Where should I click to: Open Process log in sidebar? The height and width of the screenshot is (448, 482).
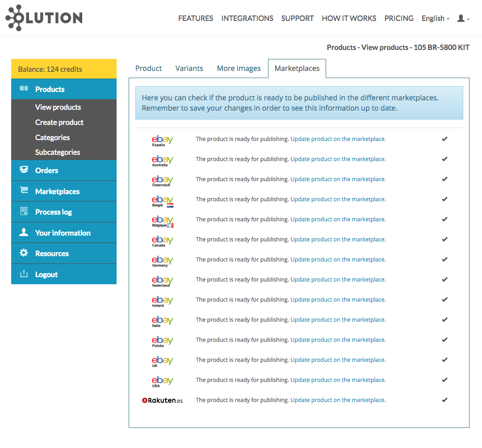(64, 212)
